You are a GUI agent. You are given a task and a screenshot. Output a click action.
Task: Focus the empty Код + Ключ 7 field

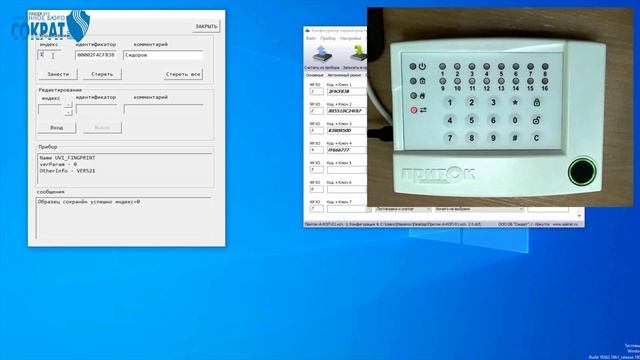point(347,209)
